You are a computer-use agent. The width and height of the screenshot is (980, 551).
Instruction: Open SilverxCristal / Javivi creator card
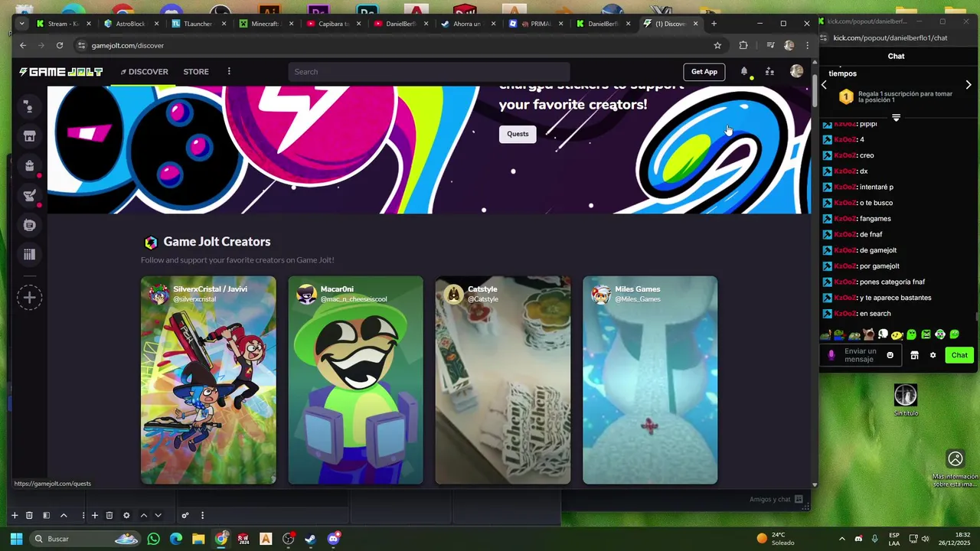(208, 380)
